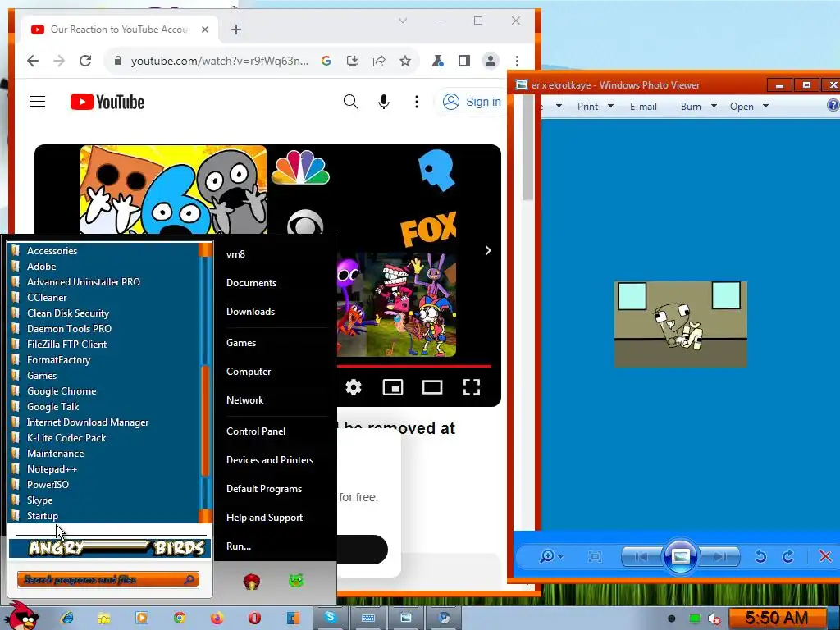The image size is (840, 630).
Task: Open Google Chrome taskbar icon
Action: [x=180, y=619]
